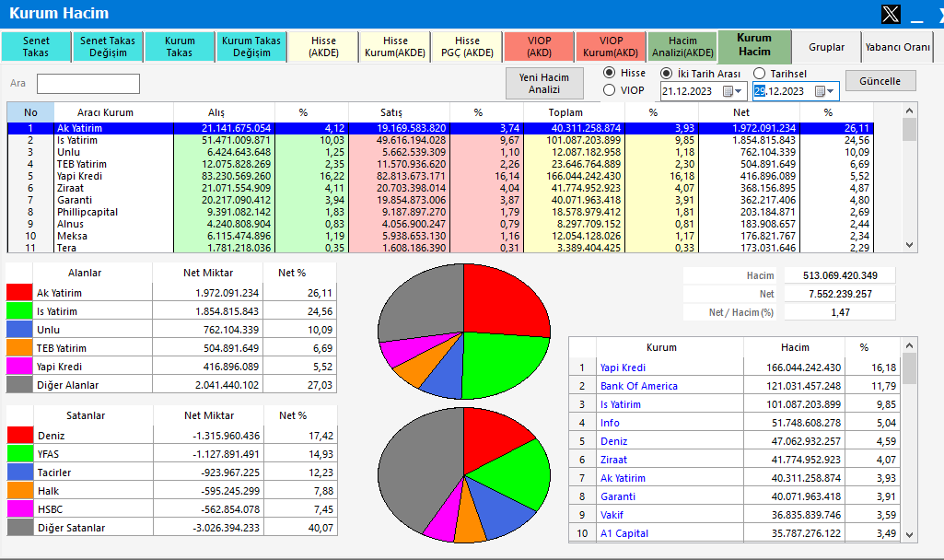Select the Kurum Hacim tab
This screenshot has height=560, width=944.
tap(754, 46)
